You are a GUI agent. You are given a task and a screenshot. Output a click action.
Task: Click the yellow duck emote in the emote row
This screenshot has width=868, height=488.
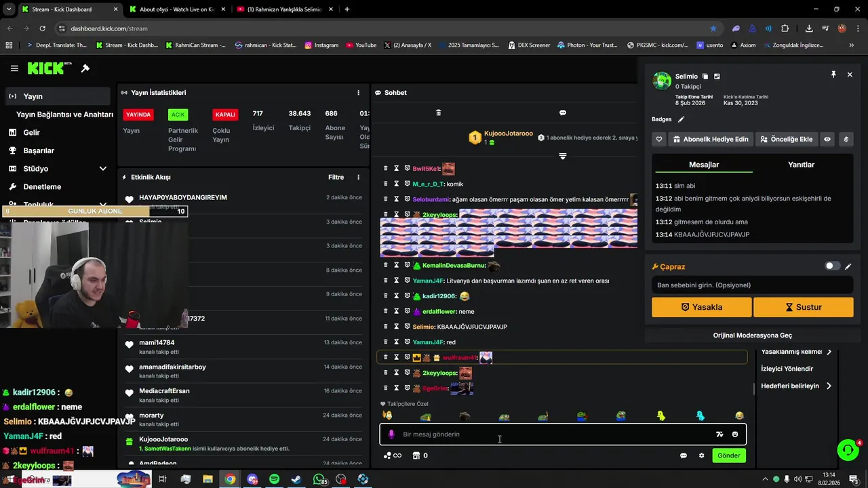click(x=661, y=415)
